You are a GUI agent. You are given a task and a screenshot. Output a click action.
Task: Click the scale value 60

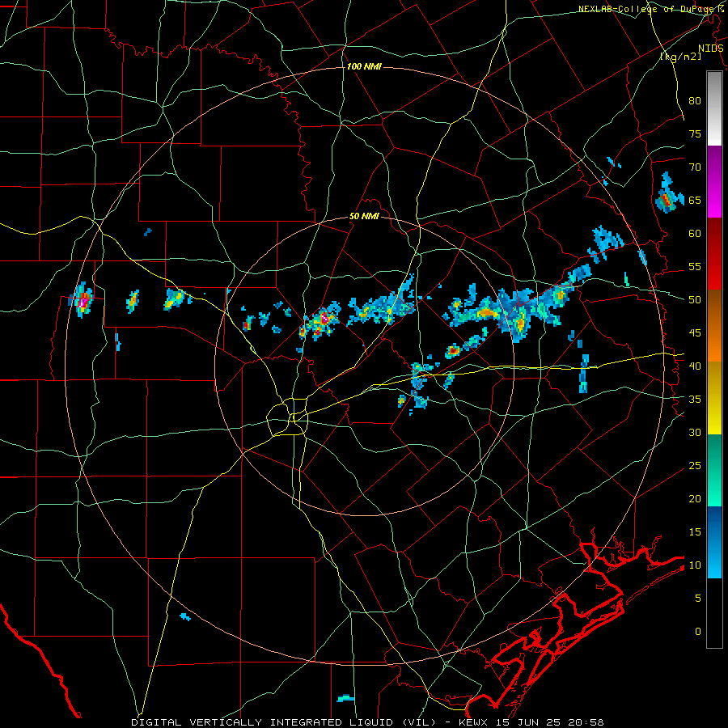click(x=695, y=233)
